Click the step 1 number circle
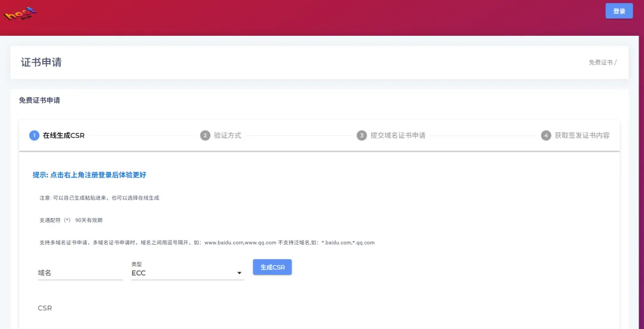Image resolution: width=644 pixels, height=329 pixels. pos(34,136)
